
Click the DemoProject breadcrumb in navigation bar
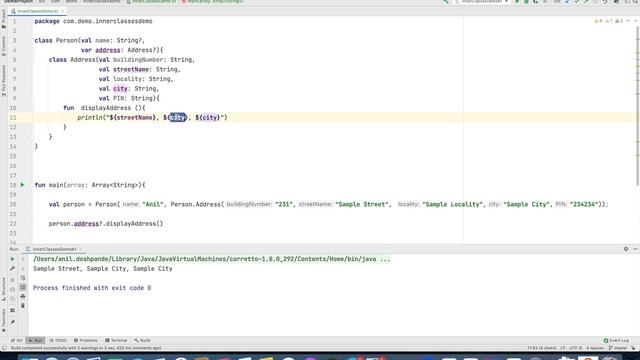pyautogui.click(x=18, y=2)
